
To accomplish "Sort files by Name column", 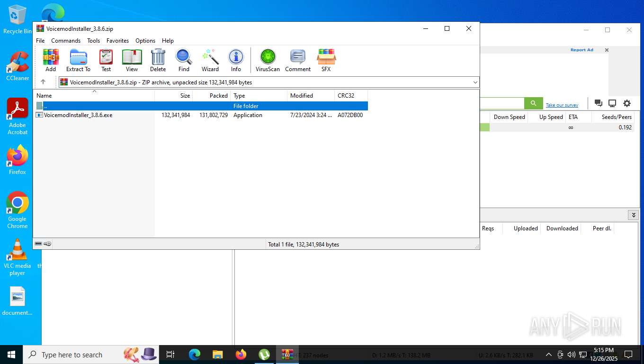I will pos(94,96).
